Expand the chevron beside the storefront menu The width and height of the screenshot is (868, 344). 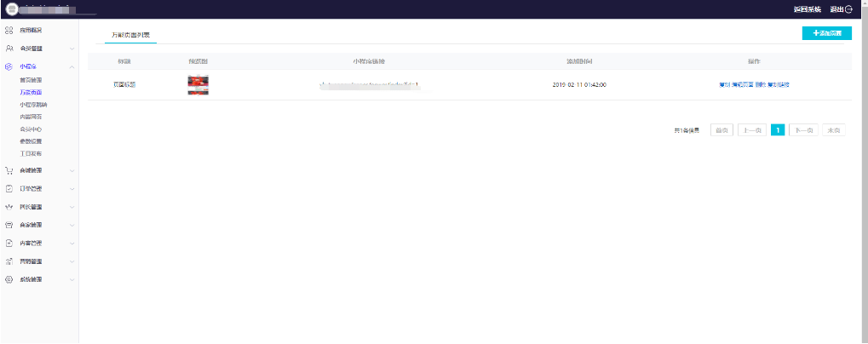(x=72, y=225)
